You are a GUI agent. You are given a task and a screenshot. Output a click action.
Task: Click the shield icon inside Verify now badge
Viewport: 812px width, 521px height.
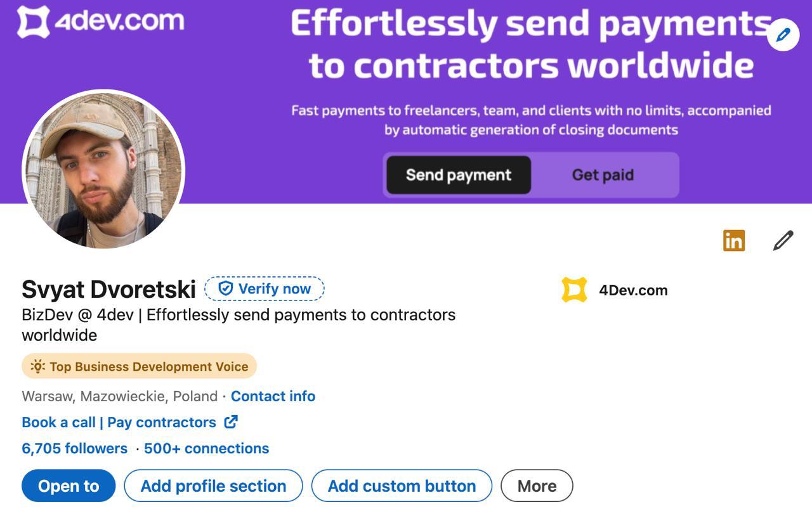225,288
